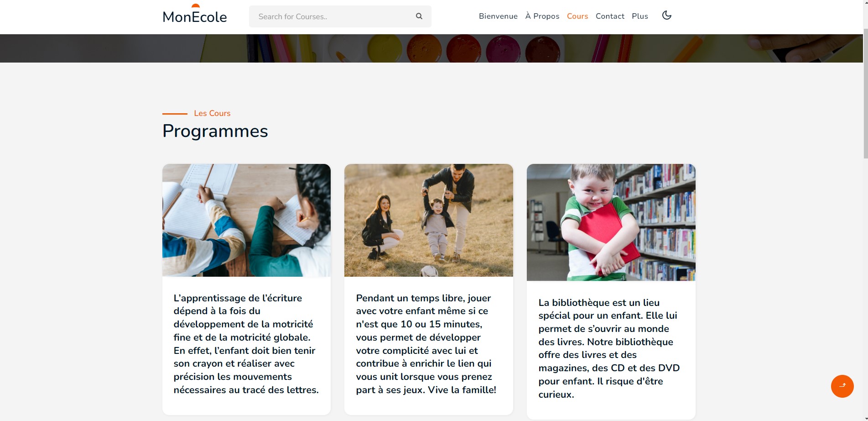Click the search magnifier icon
Viewport: 868px width, 421px height.
tap(419, 16)
